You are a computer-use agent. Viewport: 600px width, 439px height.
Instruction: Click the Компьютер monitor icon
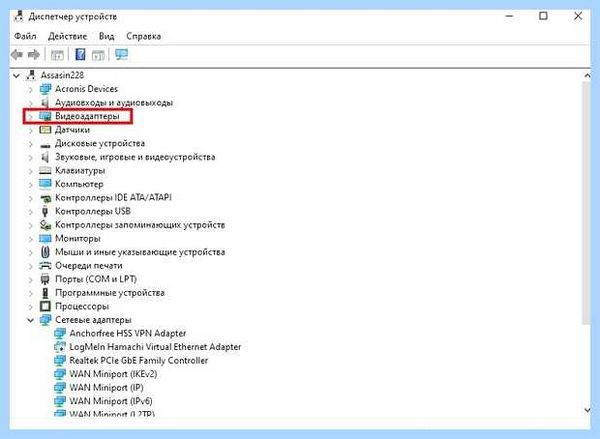(x=45, y=184)
